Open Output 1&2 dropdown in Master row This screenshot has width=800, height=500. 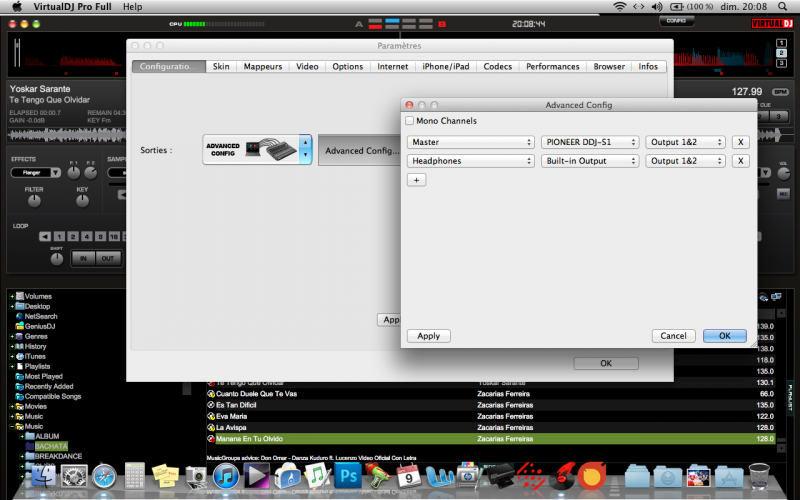(x=685, y=142)
